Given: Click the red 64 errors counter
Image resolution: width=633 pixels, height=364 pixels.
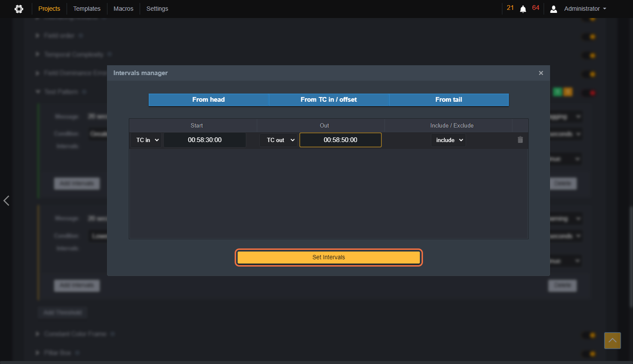Looking at the screenshot, I should tap(535, 8).
